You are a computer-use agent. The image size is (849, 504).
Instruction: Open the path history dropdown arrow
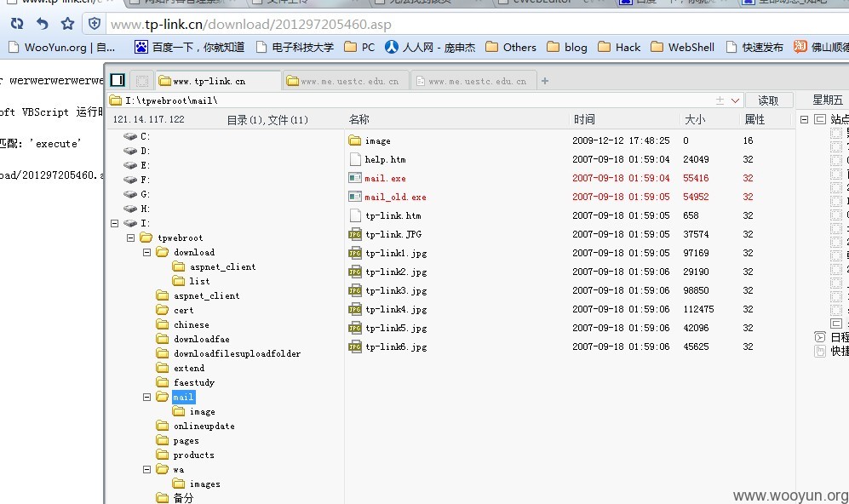pos(735,100)
